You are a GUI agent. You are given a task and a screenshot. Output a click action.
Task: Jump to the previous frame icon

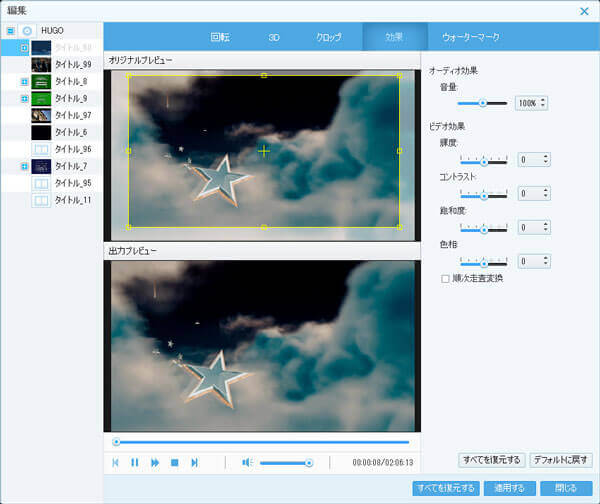pos(116,462)
